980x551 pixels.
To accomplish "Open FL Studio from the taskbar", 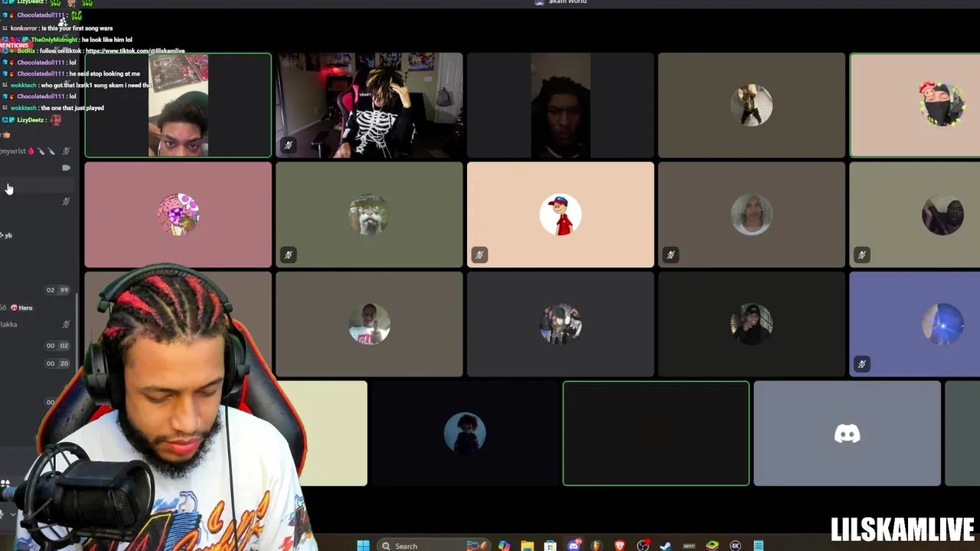I will [x=596, y=546].
